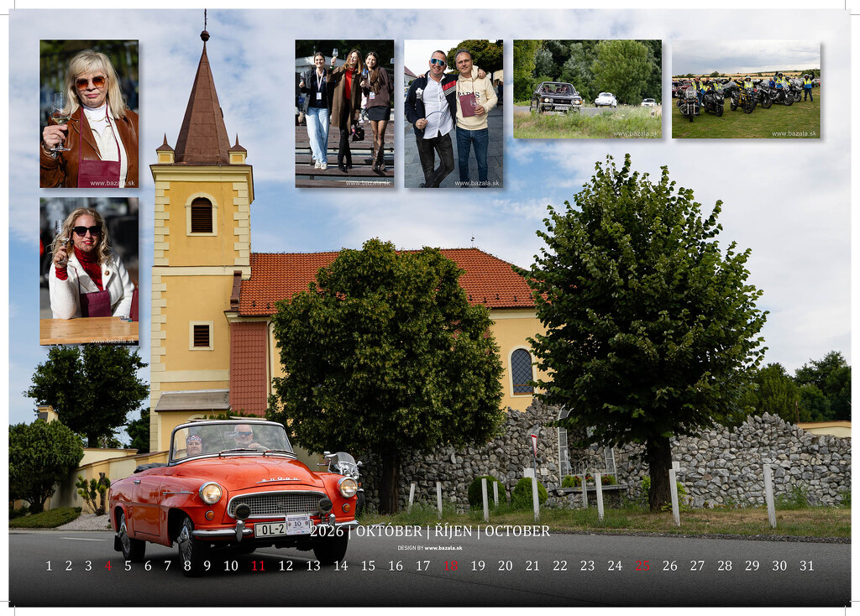Click the red date 18 on calendar
This screenshot has height=616, width=860.
click(x=451, y=566)
